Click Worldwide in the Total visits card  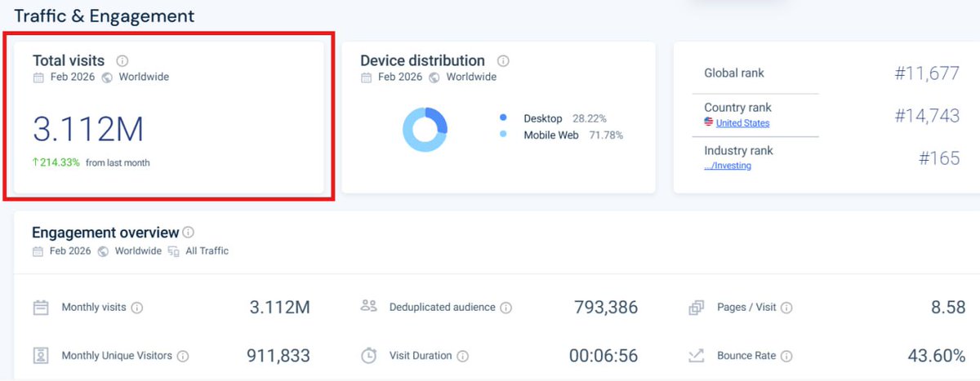[x=144, y=78]
